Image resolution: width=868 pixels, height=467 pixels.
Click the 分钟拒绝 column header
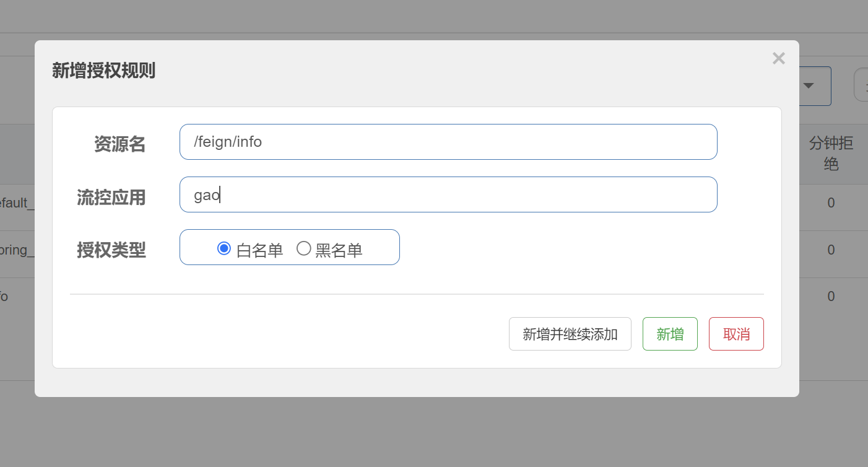pos(831,154)
